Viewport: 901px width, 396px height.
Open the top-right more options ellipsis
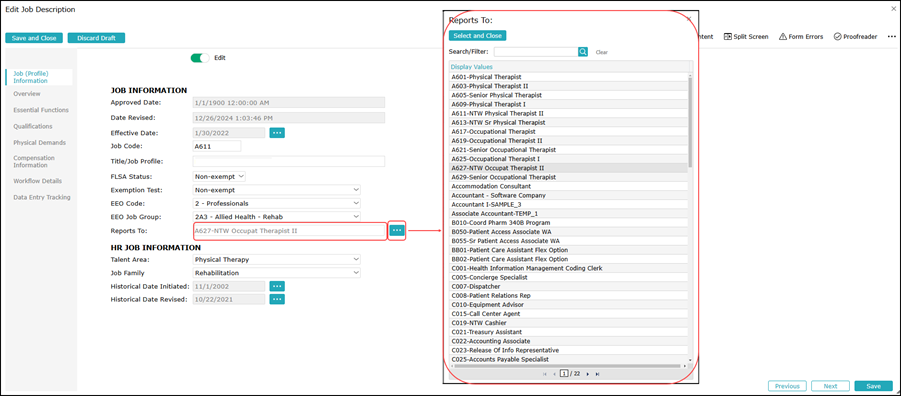pos(891,36)
